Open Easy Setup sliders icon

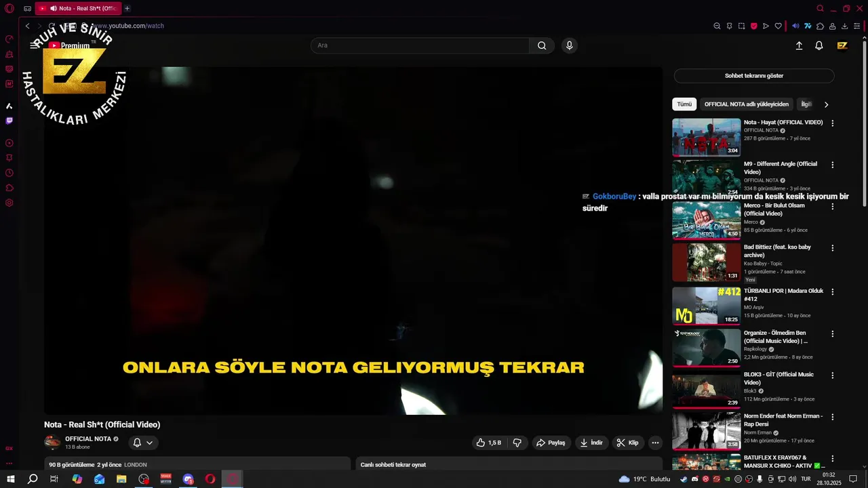click(856, 26)
